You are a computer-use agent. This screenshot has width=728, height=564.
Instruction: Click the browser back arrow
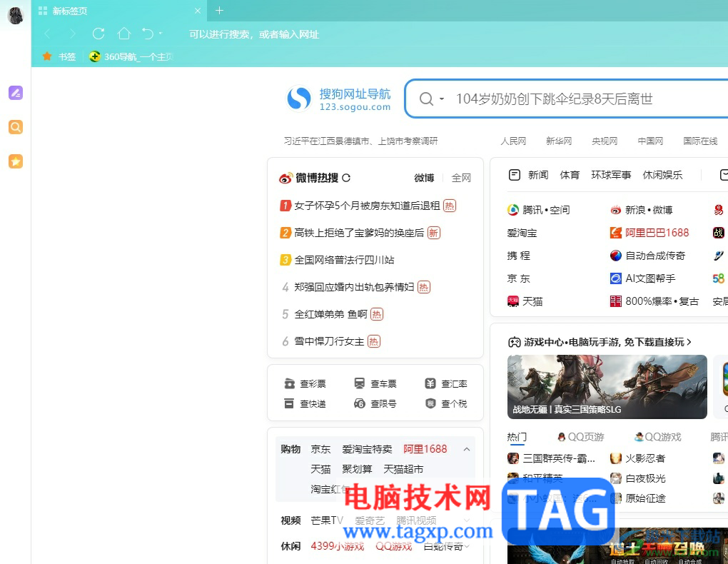[x=47, y=34]
